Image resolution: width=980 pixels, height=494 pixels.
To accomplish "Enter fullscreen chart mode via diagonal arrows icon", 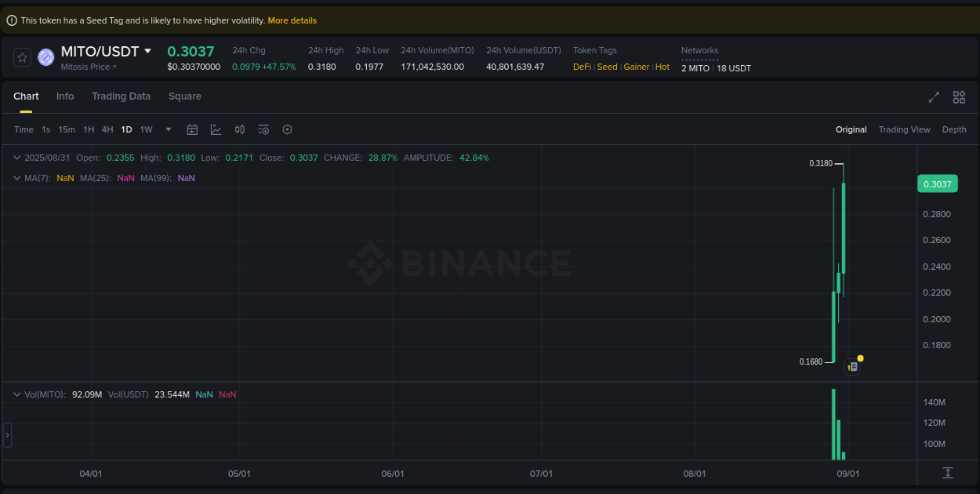I will click(933, 97).
